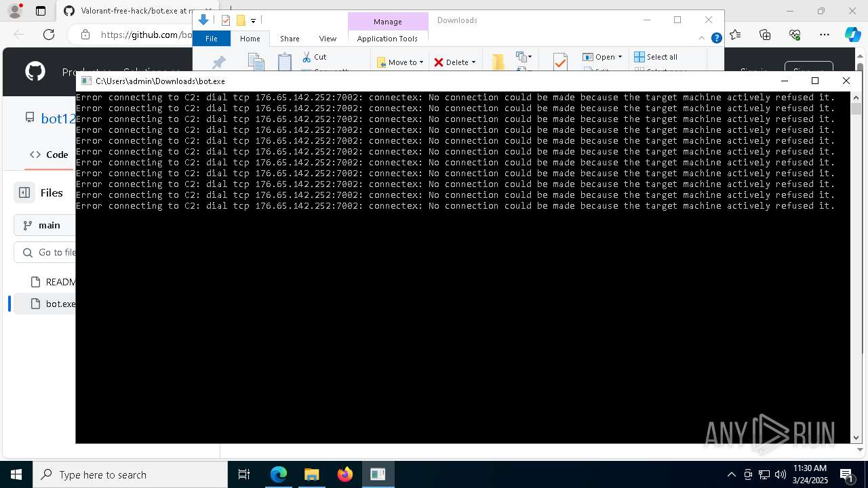The width and height of the screenshot is (868, 488).
Task: Open File Explorer from the taskbar
Action: coord(311,474)
